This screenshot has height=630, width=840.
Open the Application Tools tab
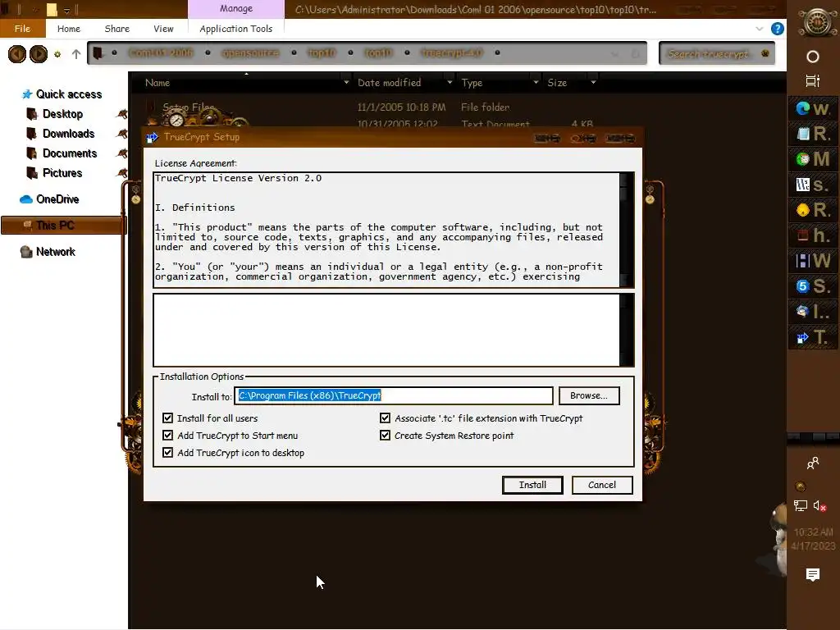point(235,29)
